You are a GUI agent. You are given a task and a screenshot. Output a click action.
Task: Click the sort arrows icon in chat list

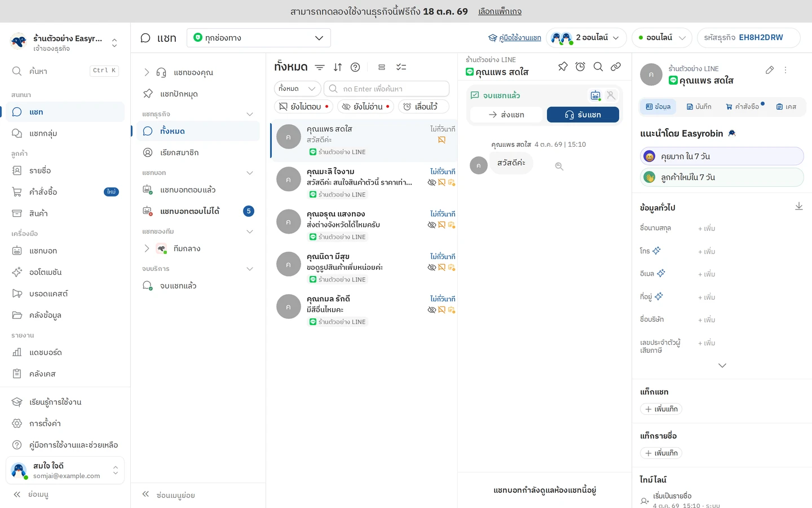pos(338,67)
